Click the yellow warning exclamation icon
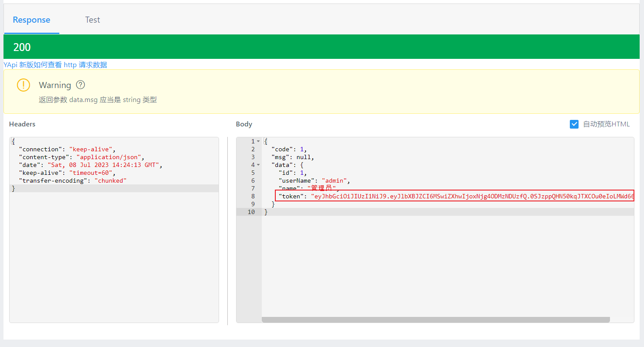Viewport: 644px width, 347px height. 24,85
